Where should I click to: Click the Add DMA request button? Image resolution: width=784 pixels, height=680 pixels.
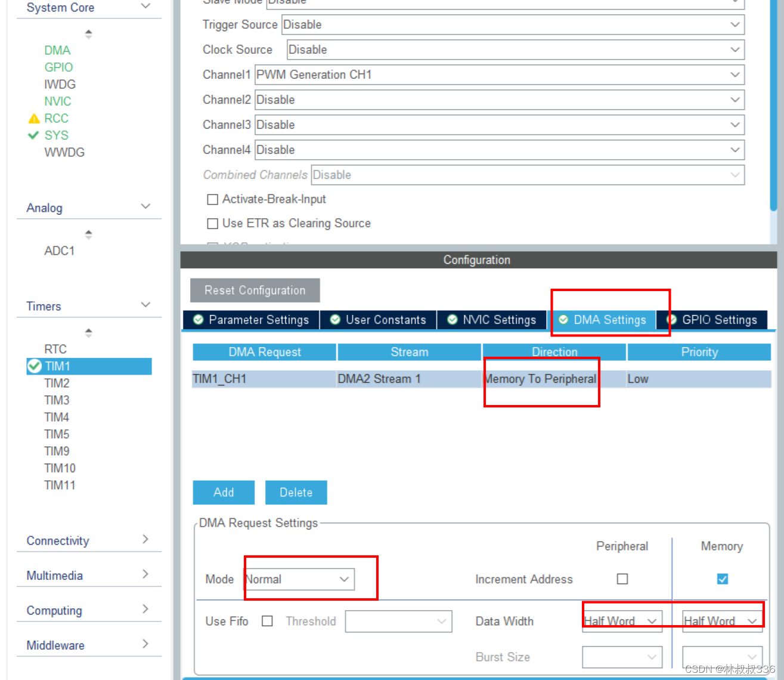[x=224, y=492]
